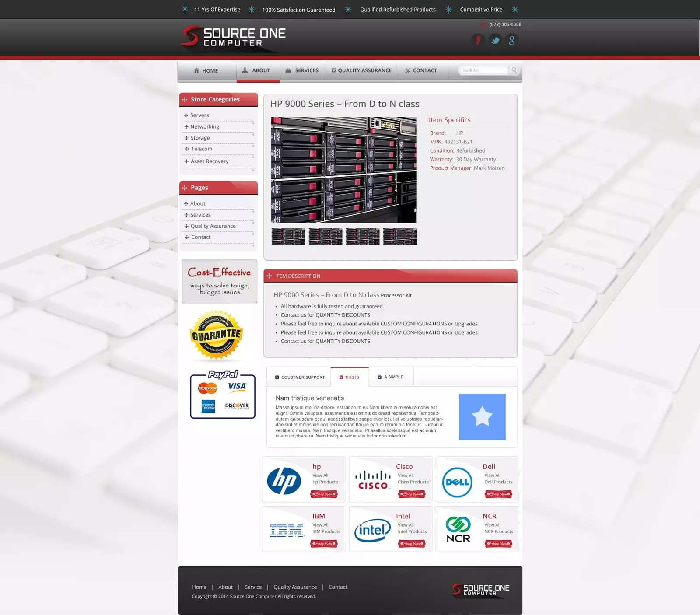Screen dimensions: 700x615
Task: Open the Networking store category
Action: pyautogui.click(x=205, y=127)
